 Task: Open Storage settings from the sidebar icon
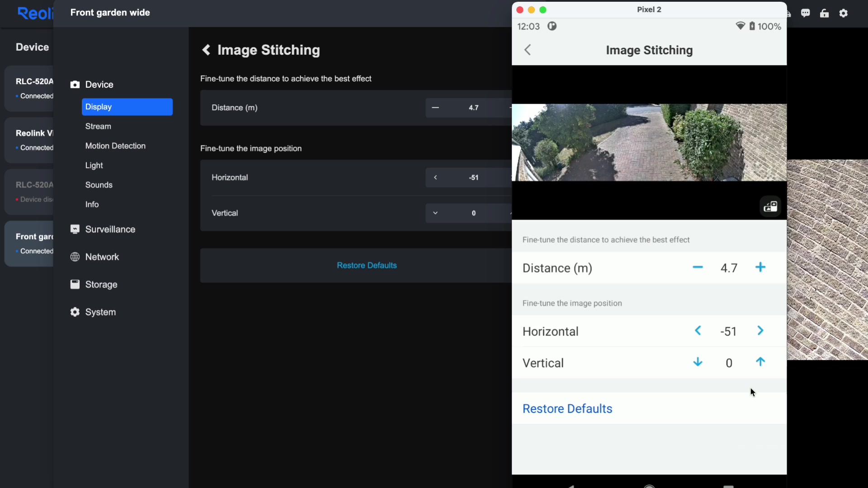pos(75,285)
